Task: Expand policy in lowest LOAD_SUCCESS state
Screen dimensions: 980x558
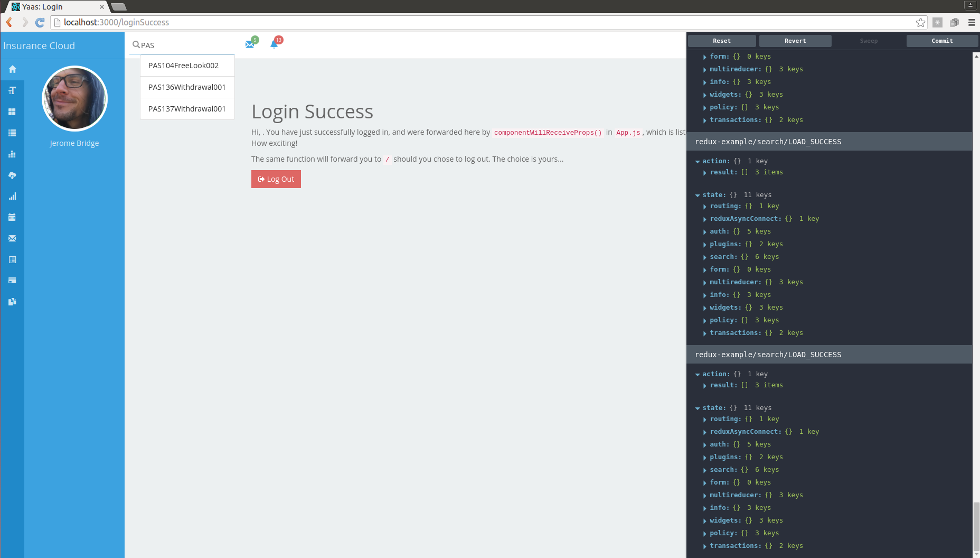Action: coord(705,534)
